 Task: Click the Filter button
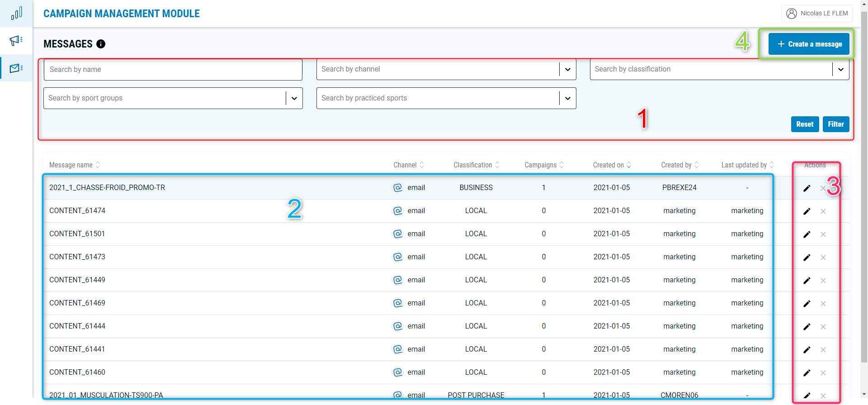click(x=836, y=124)
